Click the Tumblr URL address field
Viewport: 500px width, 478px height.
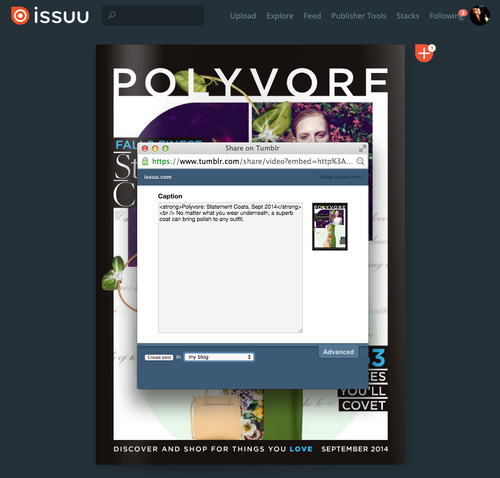(x=252, y=161)
